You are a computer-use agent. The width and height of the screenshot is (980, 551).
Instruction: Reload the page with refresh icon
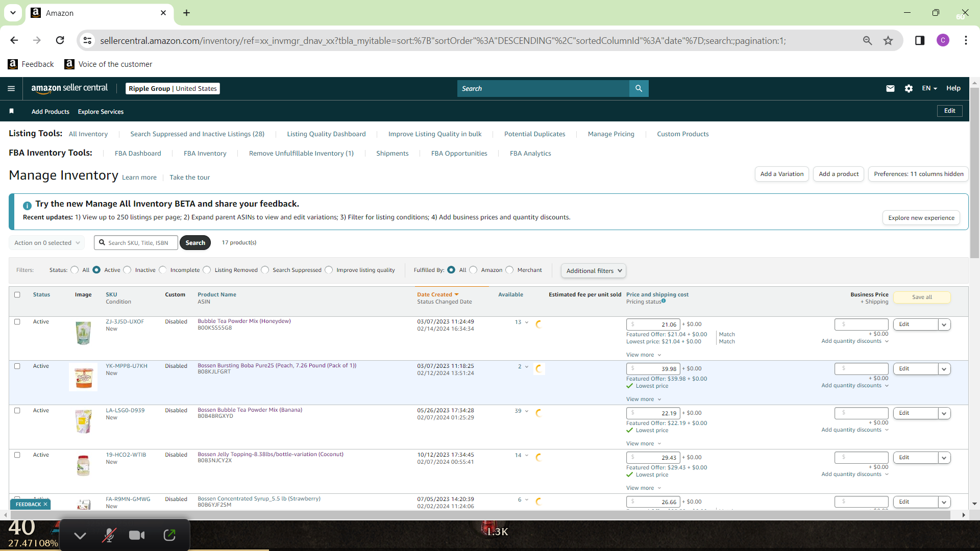[60, 40]
